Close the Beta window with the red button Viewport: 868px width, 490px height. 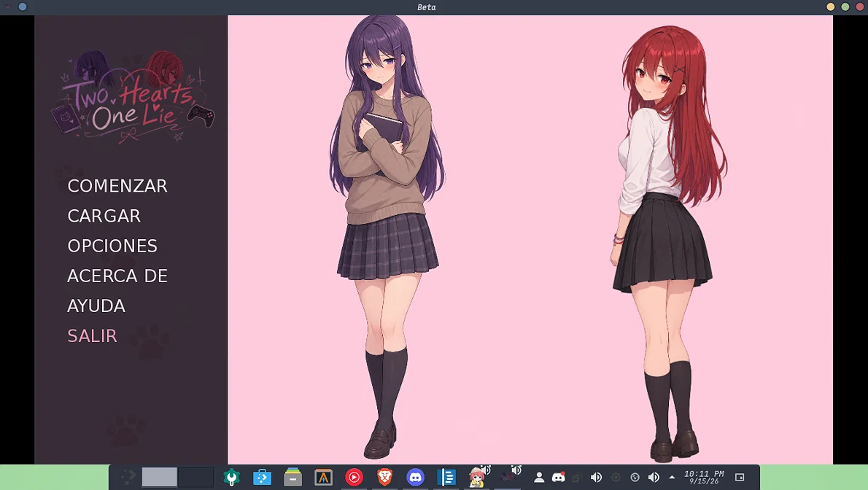860,7
